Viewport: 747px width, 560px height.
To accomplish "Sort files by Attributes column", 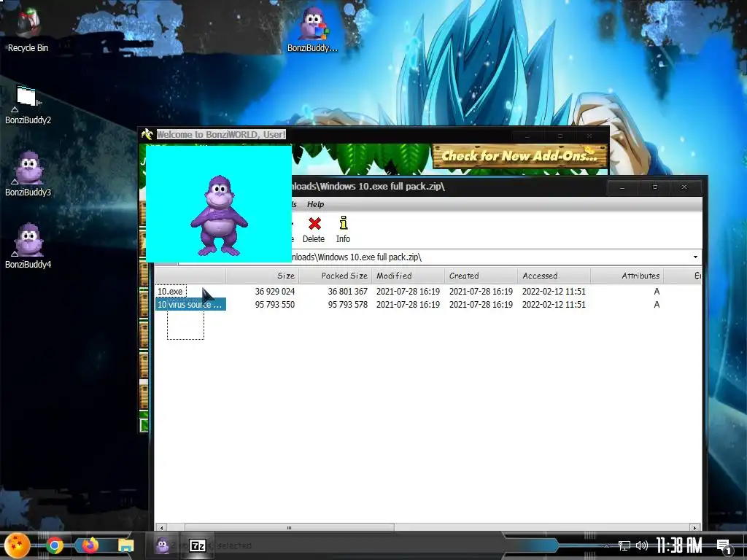I will (627, 276).
